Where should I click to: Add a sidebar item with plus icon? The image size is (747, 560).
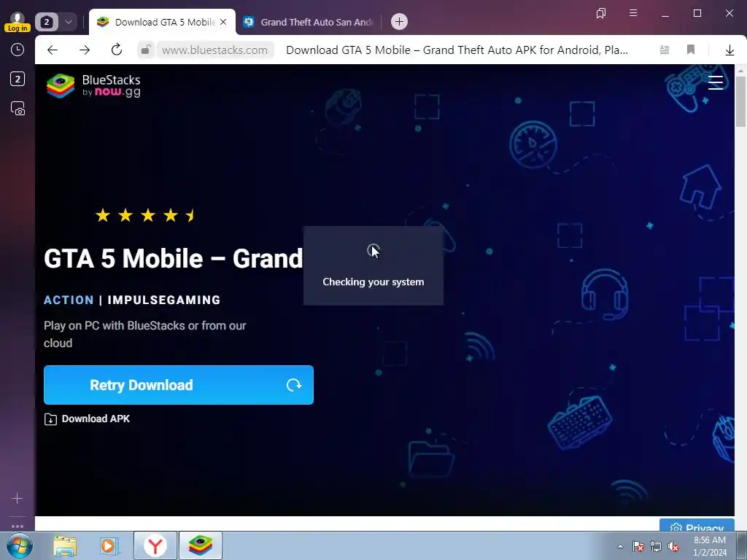point(18,498)
